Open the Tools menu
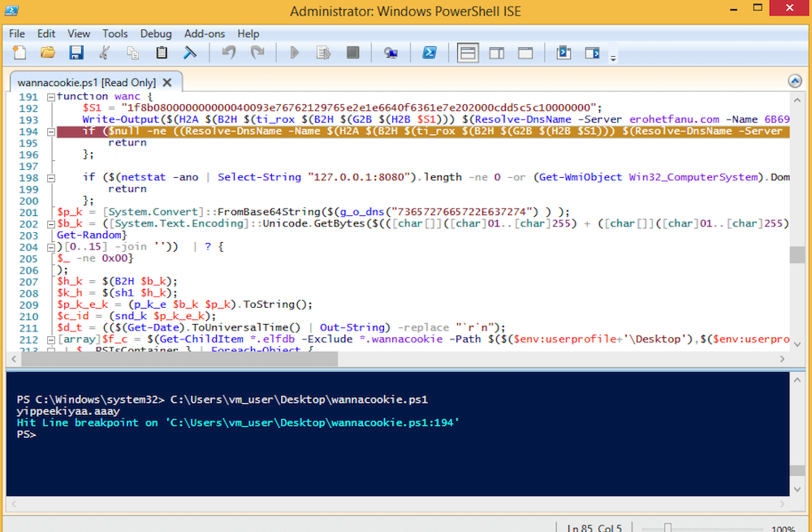Viewport: 812px width, 532px height. [x=115, y=33]
